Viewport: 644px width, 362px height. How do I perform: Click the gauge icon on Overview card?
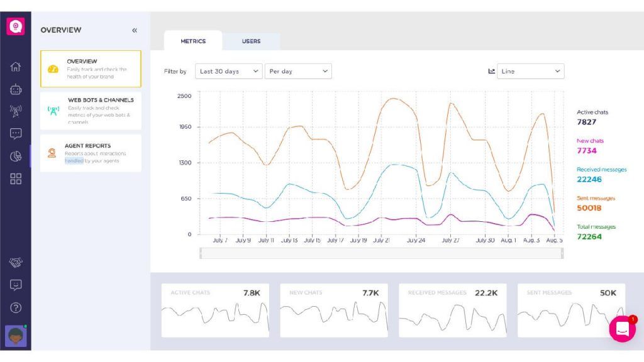(53, 69)
